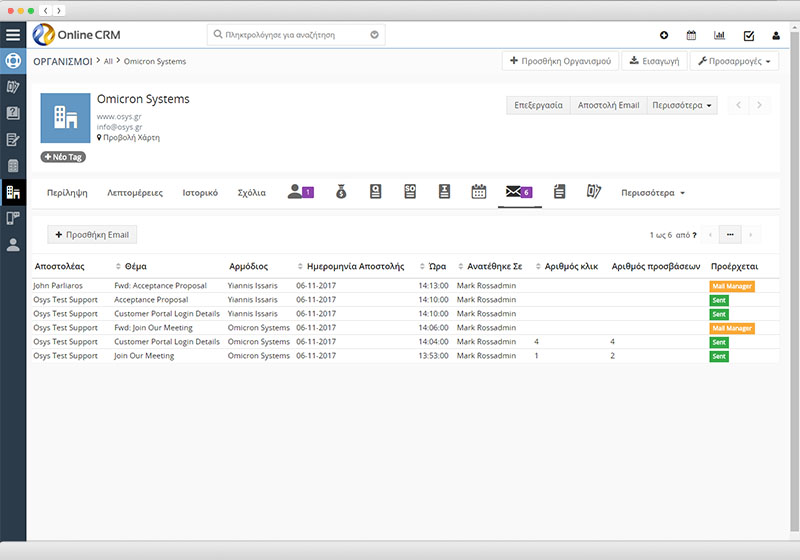
Task: Open the hamburger main menu
Action: coord(13,35)
